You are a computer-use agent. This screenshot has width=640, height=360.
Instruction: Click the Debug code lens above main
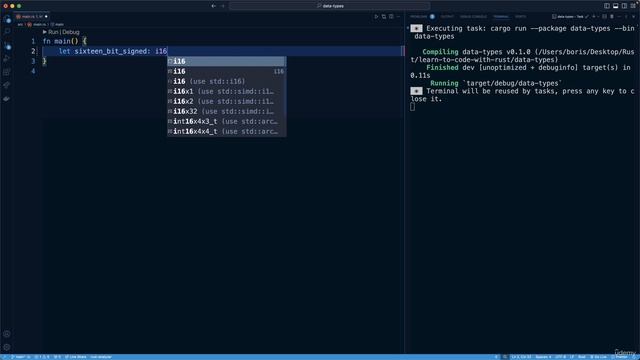[x=71, y=32]
